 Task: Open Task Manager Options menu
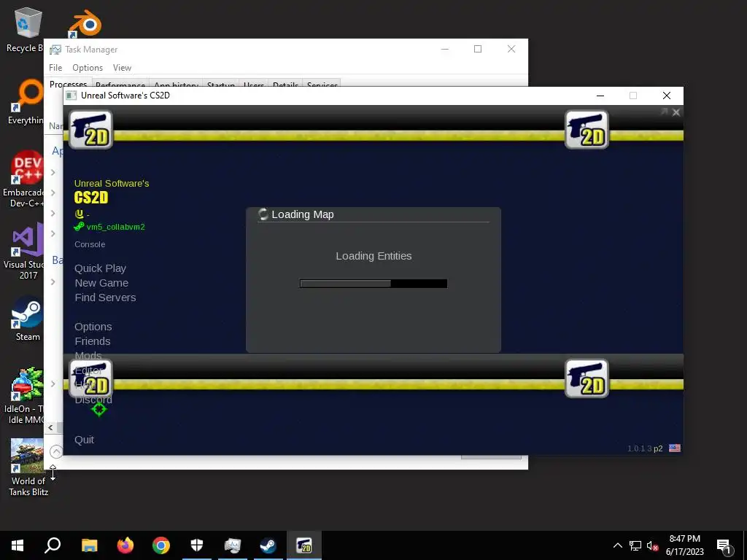click(x=88, y=68)
